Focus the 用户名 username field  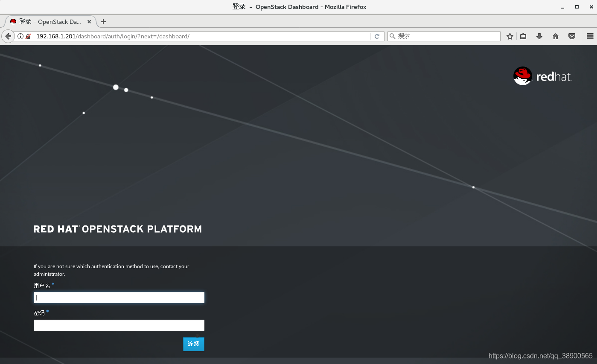119,298
